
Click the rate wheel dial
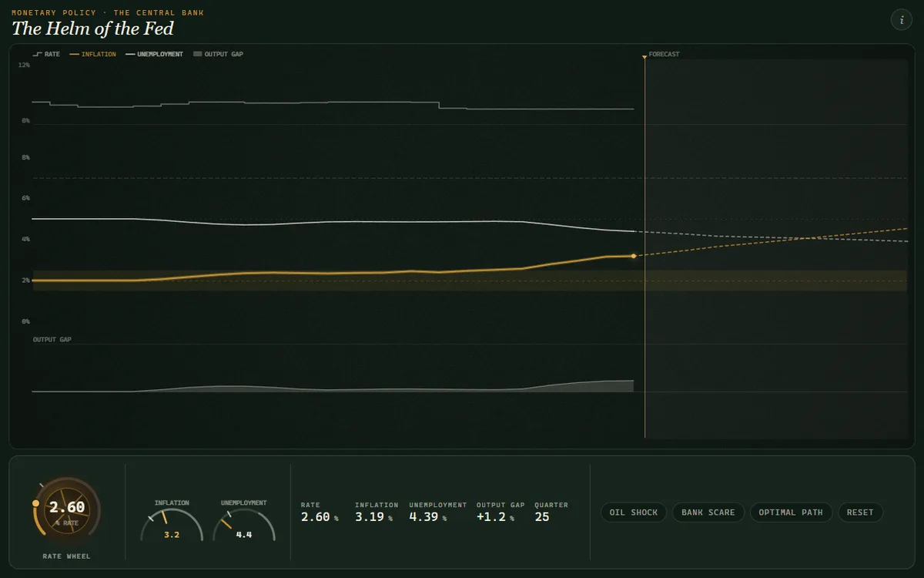tap(67, 511)
